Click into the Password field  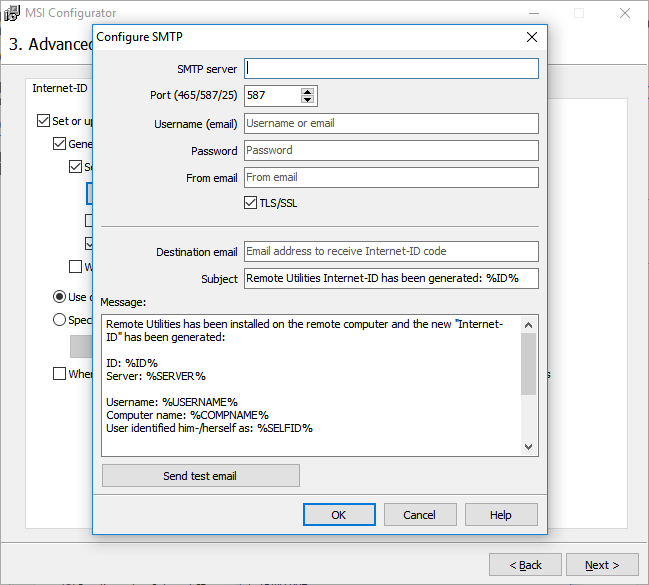pyautogui.click(x=391, y=150)
